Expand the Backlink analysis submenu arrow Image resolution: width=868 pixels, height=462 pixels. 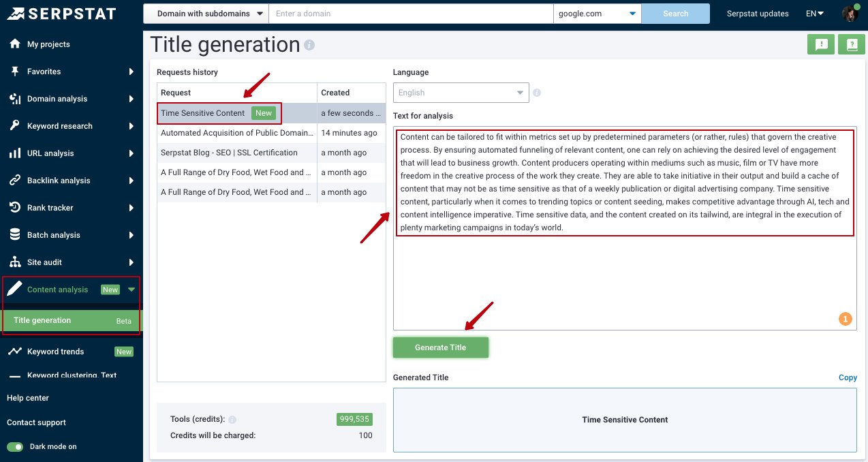(x=131, y=181)
